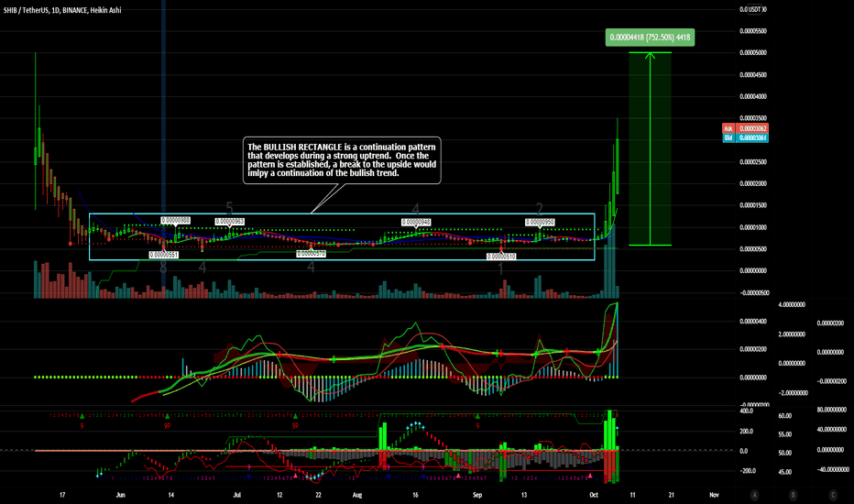Click the SHIB / TetherUS chart title
Image resolution: width=854 pixels, height=504 pixels.
tap(62, 10)
